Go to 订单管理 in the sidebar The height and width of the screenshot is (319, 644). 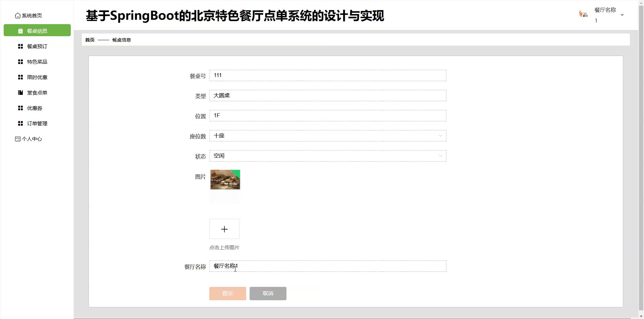37,123
